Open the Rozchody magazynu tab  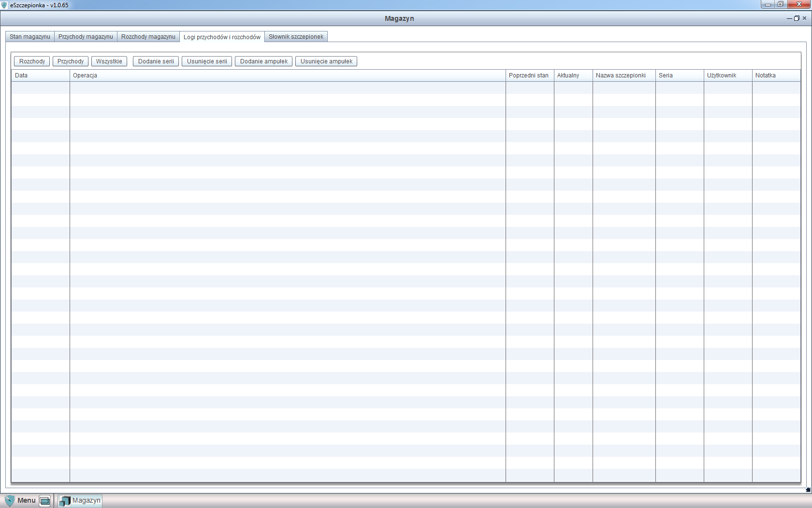(x=148, y=37)
